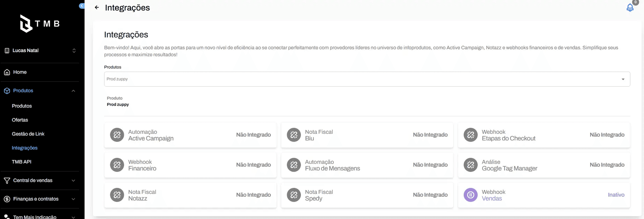The width and height of the screenshot is (644, 219).
Task: Click the Active Campaign integration icon
Action: [117, 135]
